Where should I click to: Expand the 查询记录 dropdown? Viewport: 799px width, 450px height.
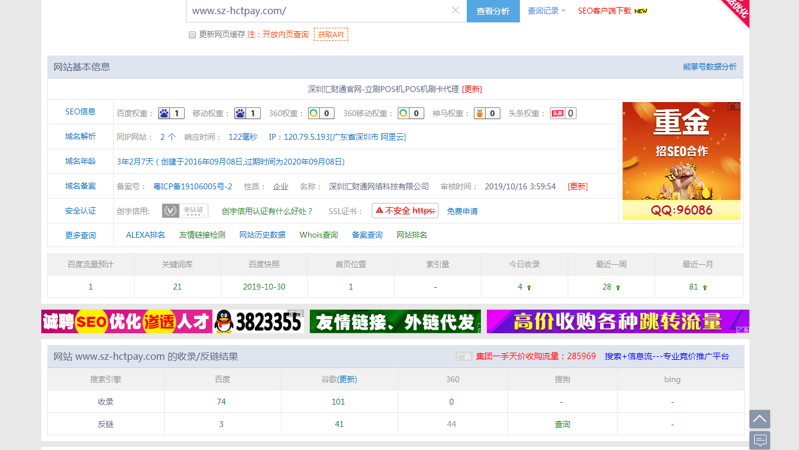pos(546,11)
